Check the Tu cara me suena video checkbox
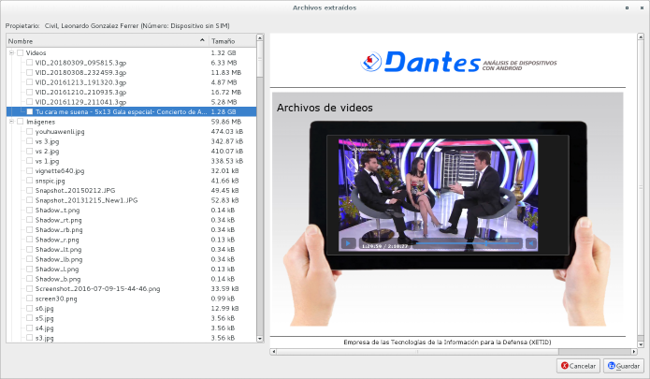 pos(29,112)
